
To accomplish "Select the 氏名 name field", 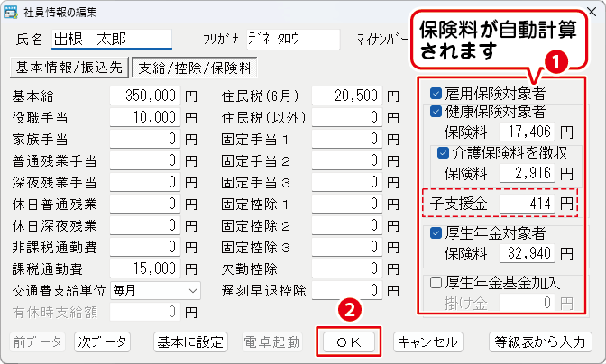I will (111, 39).
